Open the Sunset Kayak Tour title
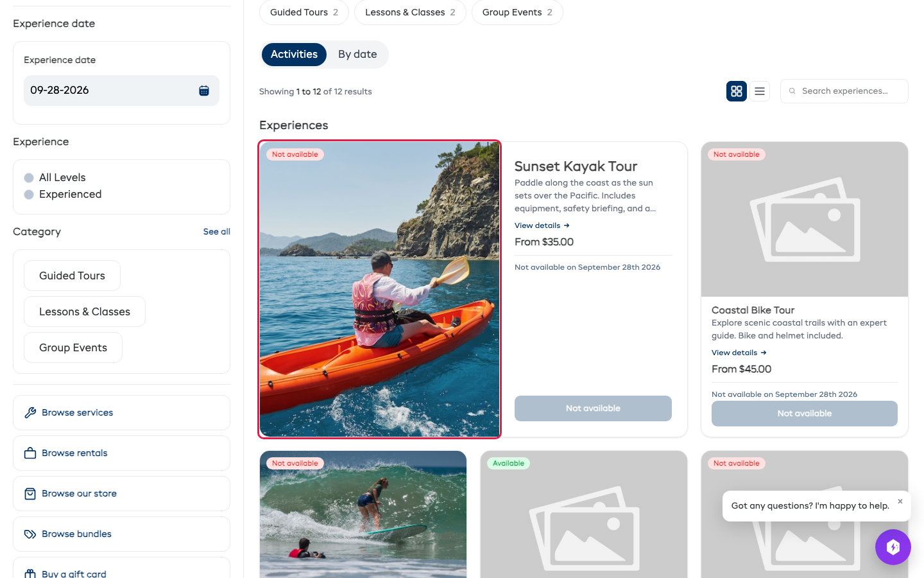 [576, 166]
